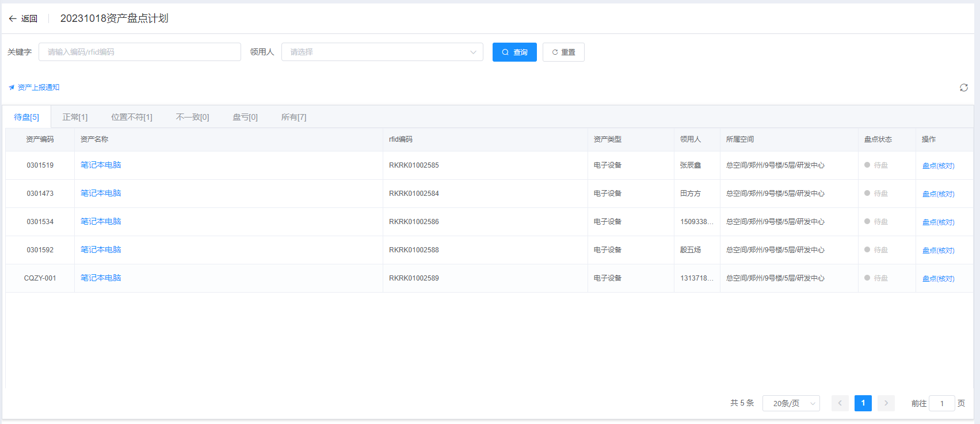Click next page arrow in pagination
980x424 pixels.
pos(886,403)
